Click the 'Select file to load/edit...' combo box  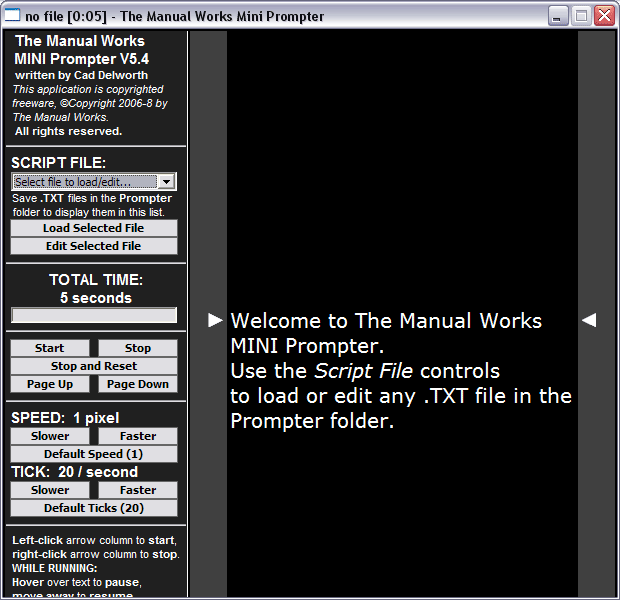pyautogui.click(x=94, y=182)
